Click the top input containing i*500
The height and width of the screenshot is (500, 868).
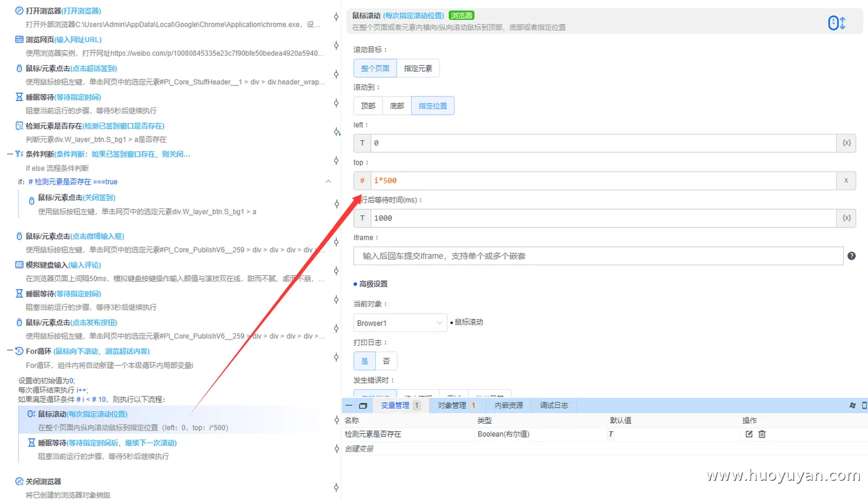tap(604, 181)
